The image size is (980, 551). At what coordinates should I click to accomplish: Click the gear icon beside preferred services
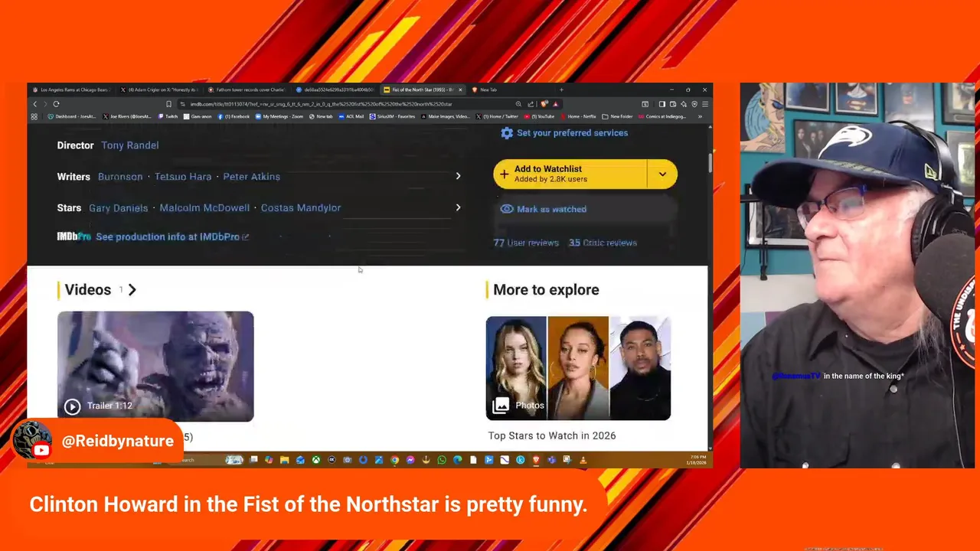click(506, 133)
